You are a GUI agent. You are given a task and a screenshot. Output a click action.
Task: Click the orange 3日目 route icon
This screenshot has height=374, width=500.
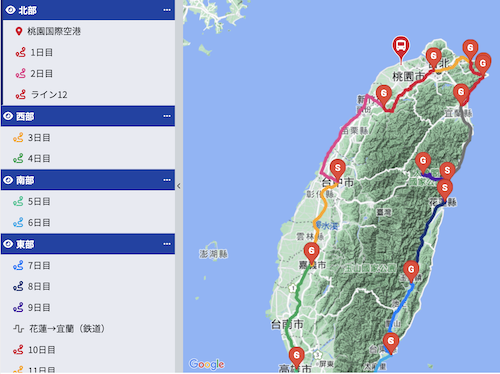18,137
